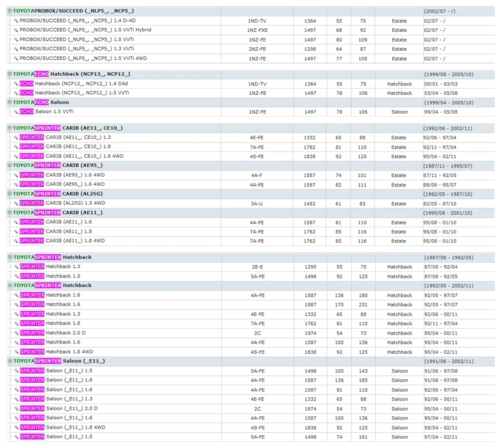Collapse SPRINTER CARIB (AL25G) group

10,194
